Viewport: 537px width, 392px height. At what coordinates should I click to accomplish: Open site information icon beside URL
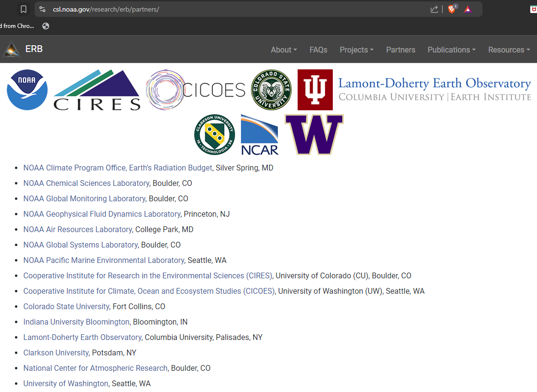coord(42,9)
